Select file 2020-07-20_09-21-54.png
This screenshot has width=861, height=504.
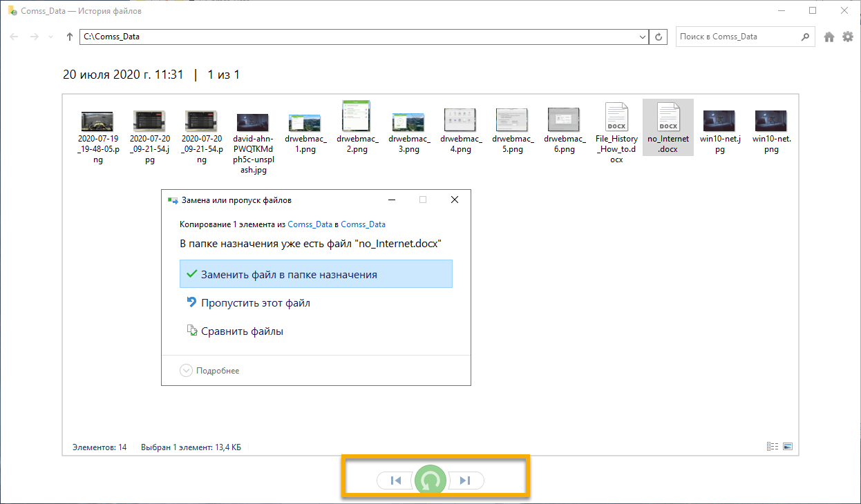201,133
